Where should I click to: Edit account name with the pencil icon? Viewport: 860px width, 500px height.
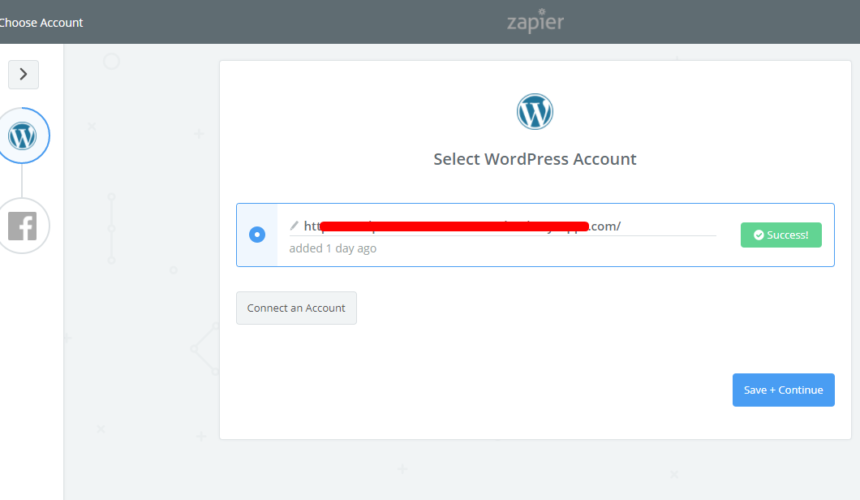tap(294, 226)
